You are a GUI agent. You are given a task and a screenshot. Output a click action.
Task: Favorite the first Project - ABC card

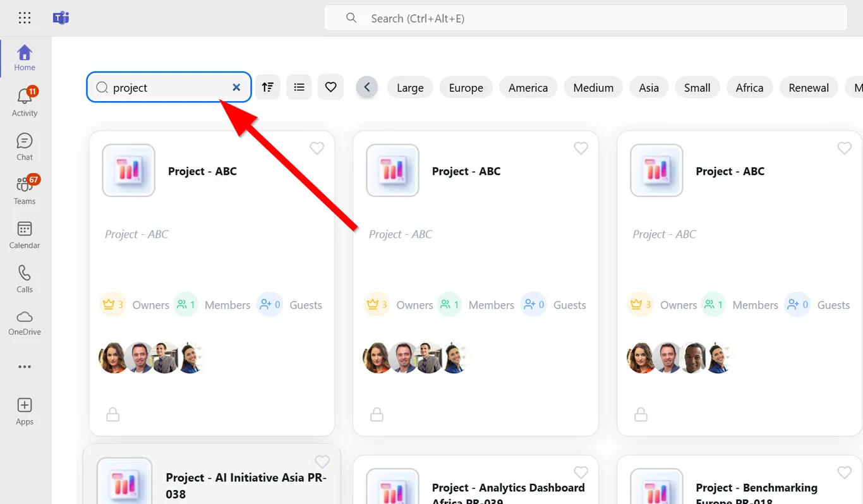pos(317,148)
